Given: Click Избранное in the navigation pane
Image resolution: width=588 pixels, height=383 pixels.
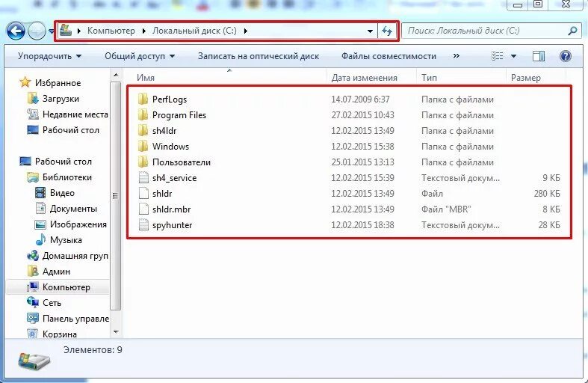Looking at the screenshot, I should coord(58,82).
